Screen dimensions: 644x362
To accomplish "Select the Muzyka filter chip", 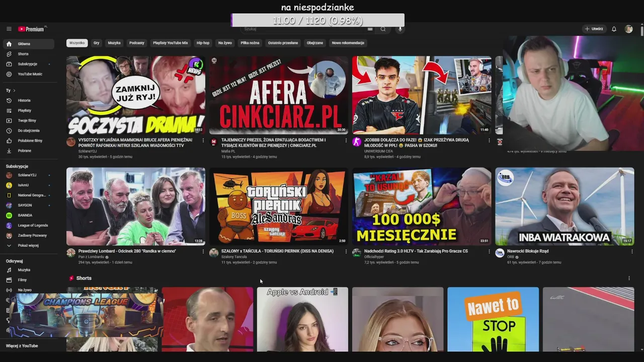I will tap(114, 43).
